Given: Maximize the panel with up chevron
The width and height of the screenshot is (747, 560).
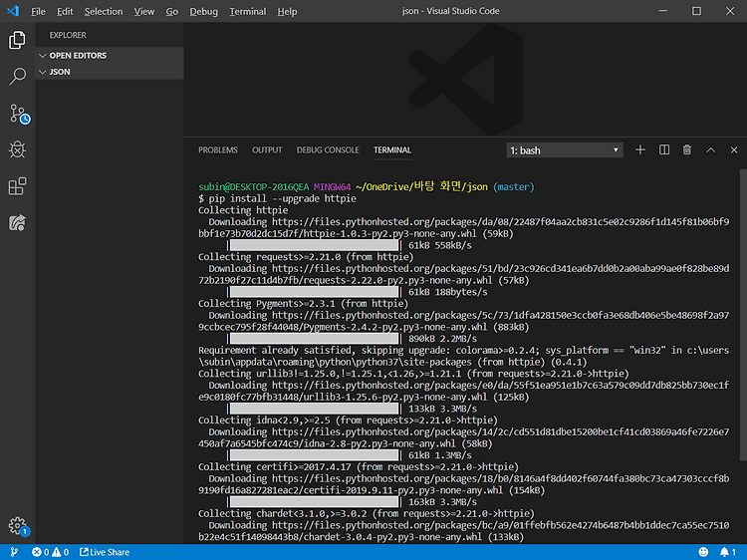Looking at the screenshot, I should (x=711, y=150).
